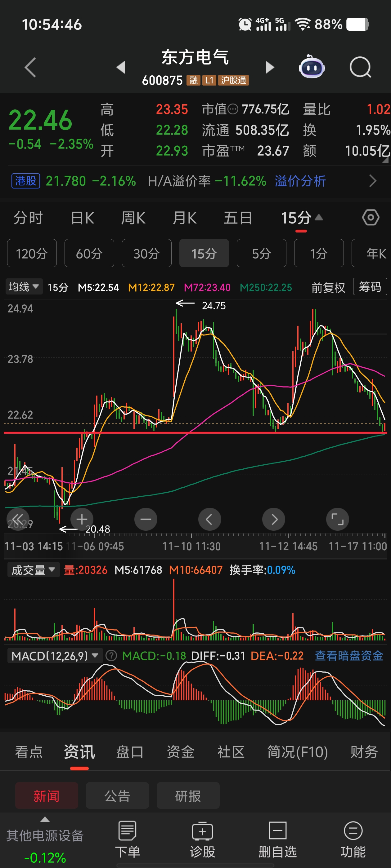This screenshot has width=391, height=868.
Task: Open chart settings hexagon icon
Action: click(371, 218)
